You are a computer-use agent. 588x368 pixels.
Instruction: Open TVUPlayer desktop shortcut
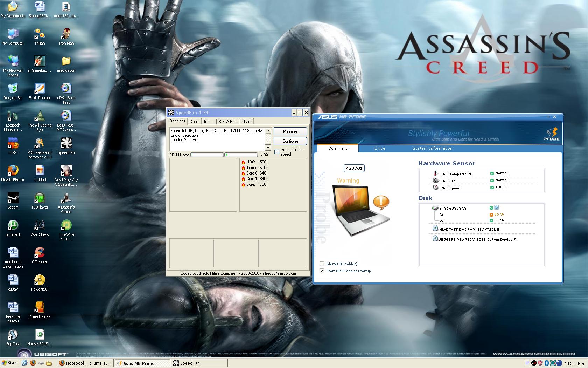(40, 201)
